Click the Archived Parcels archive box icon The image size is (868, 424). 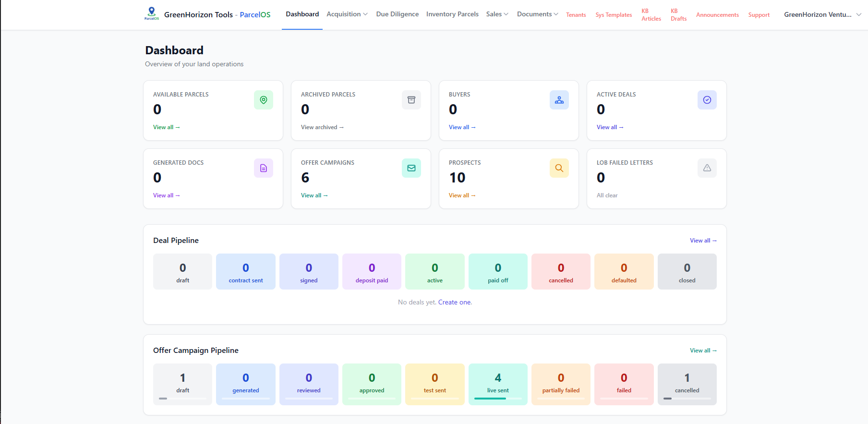coord(411,100)
